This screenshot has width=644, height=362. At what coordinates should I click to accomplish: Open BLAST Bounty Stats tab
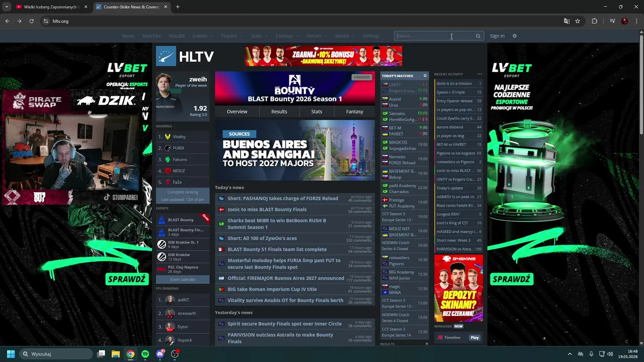point(316,112)
